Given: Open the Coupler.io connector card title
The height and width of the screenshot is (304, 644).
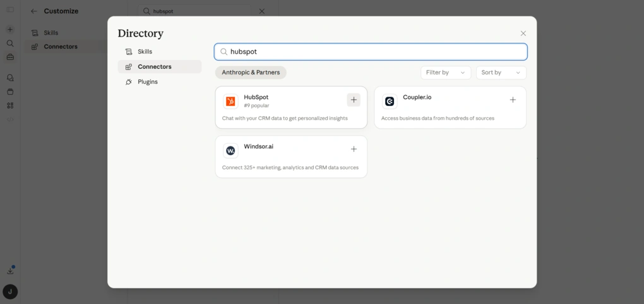Looking at the screenshot, I should pos(417,97).
